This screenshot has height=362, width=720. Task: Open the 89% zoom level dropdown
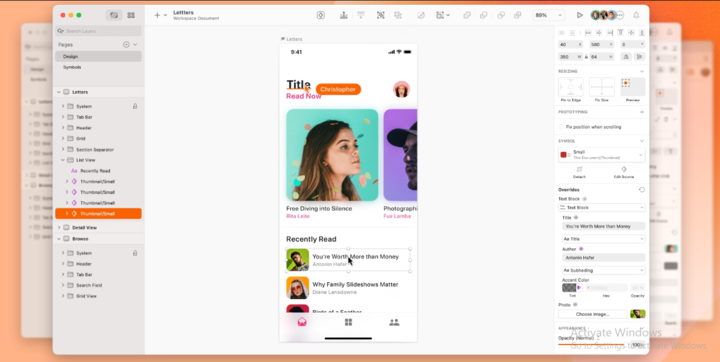548,15
